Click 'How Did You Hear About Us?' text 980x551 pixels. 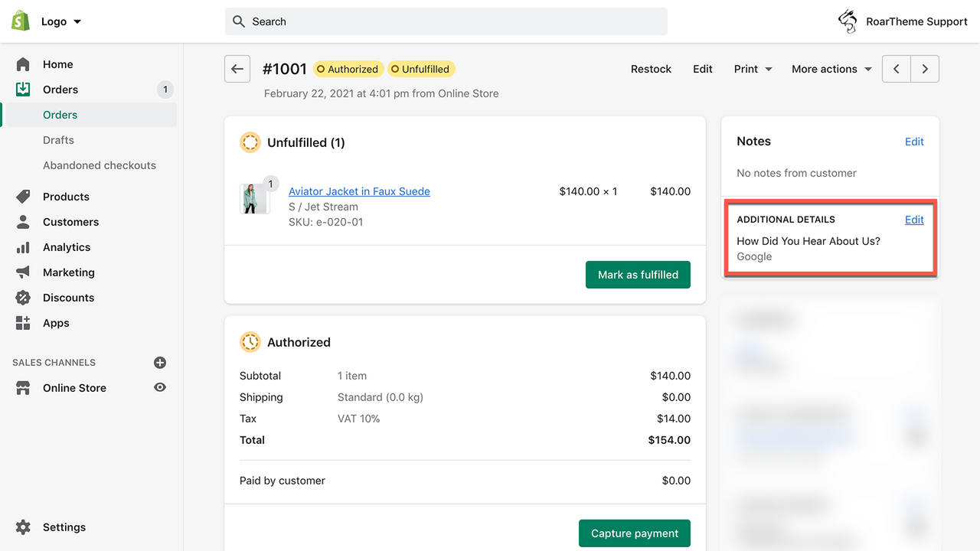(x=808, y=241)
